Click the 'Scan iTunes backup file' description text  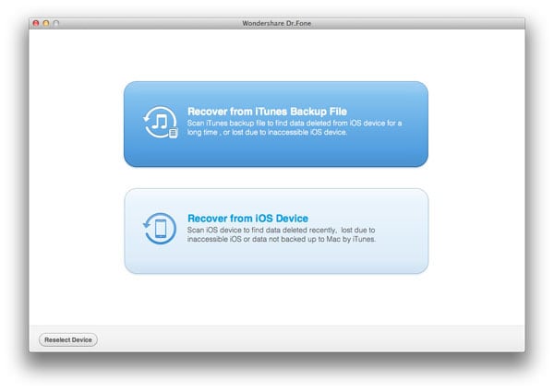(x=295, y=127)
